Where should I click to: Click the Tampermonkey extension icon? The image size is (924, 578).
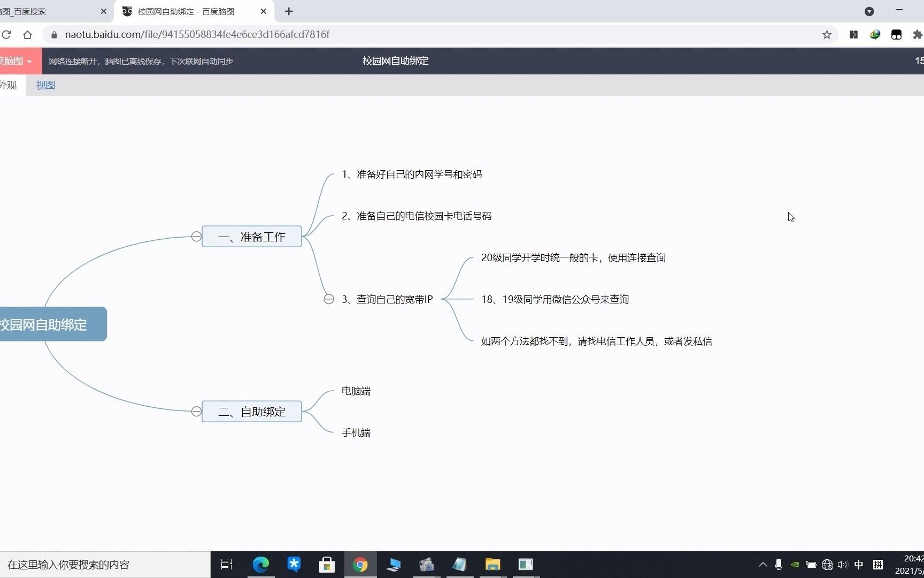(x=896, y=35)
